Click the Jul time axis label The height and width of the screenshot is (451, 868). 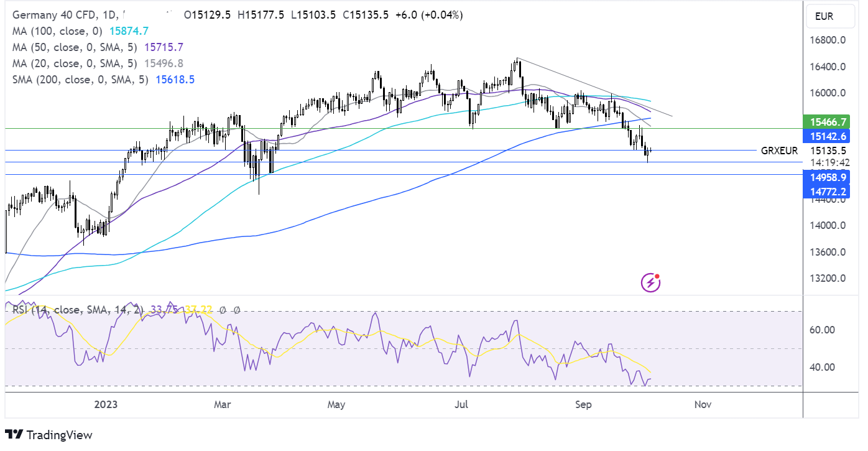click(x=461, y=404)
